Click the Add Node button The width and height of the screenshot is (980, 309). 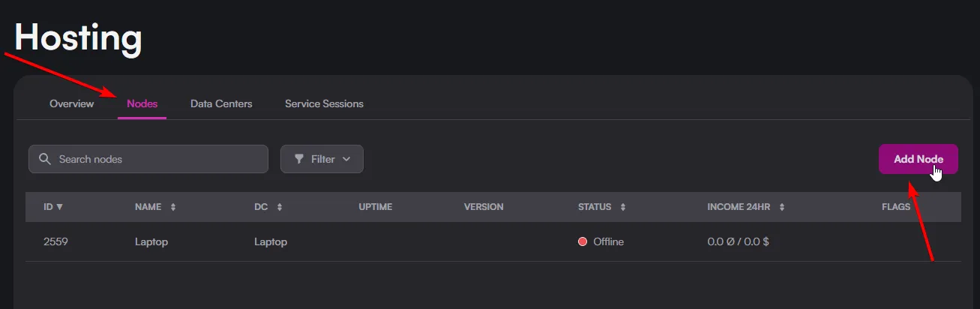coord(919,159)
